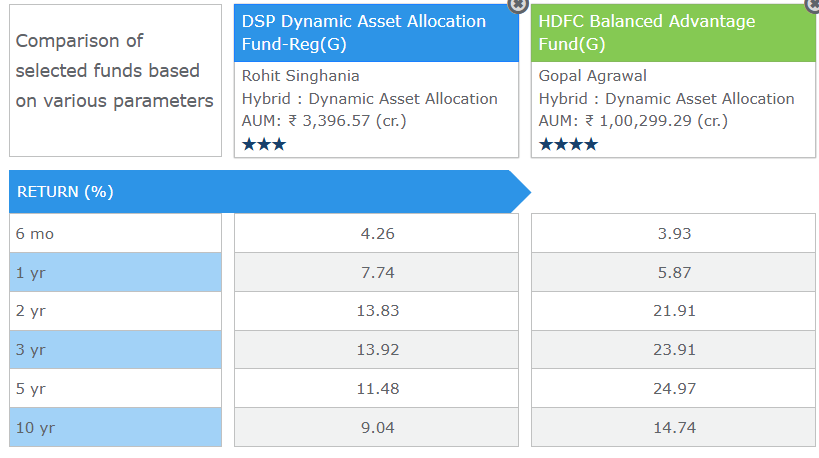Click HDFC fund's 5 yr return value 24.97
Image resolution: width=819 pixels, height=458 pixels.
click(673, 389)
